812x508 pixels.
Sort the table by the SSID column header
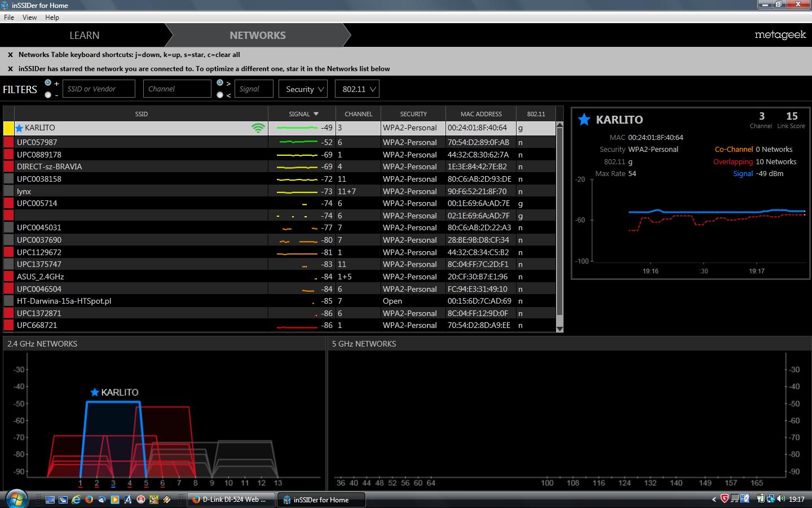pos(142,114)
